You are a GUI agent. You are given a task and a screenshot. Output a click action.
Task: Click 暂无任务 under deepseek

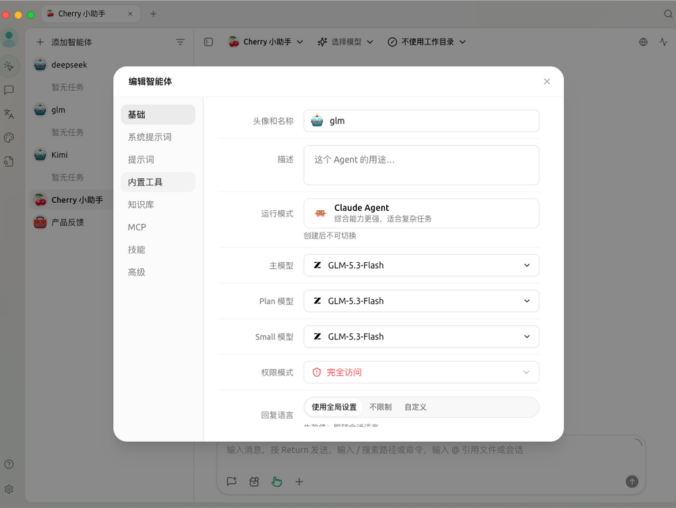[x=68, y=88]
